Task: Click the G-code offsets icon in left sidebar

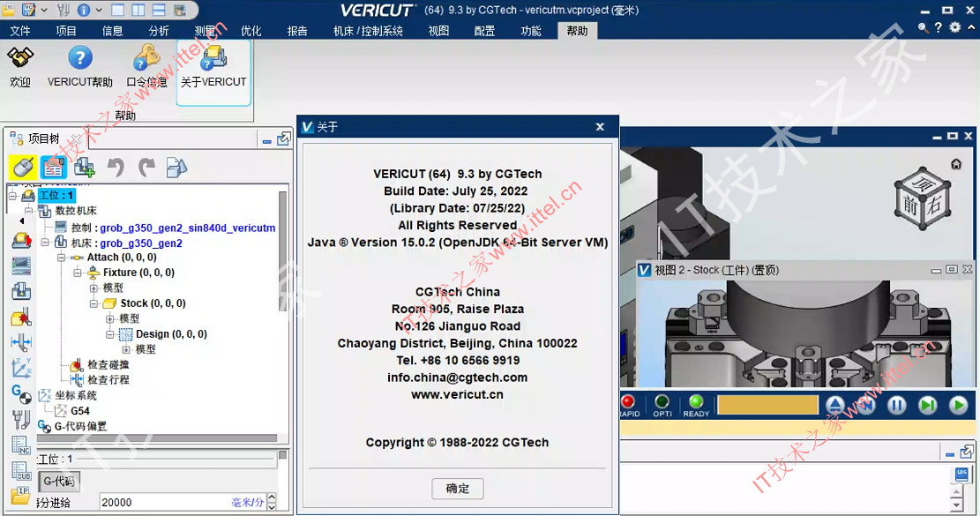Action: [21, 394]
